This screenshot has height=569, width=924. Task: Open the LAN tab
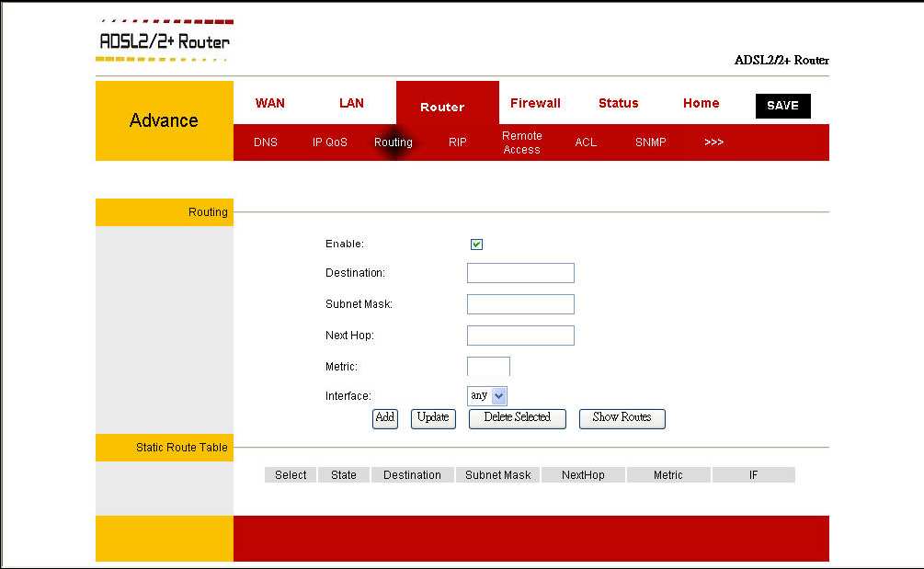click(x=351, y=103)
